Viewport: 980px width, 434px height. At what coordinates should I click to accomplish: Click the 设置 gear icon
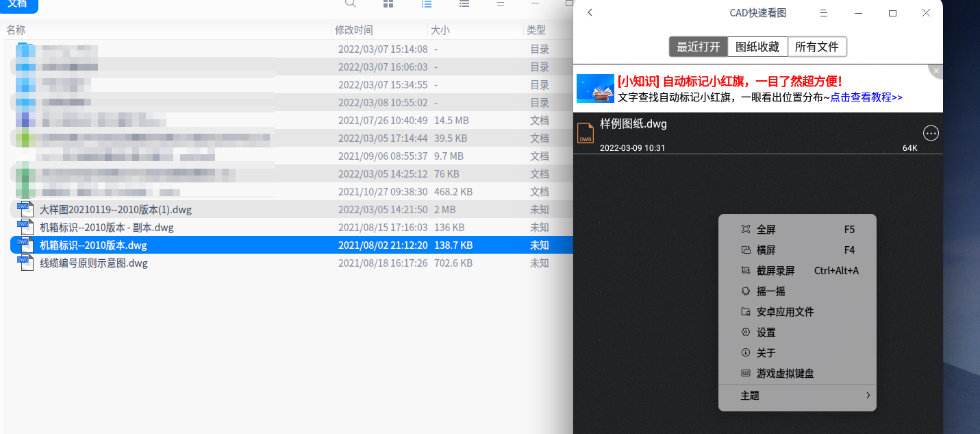pyautogui.click(x=746, y=333)
